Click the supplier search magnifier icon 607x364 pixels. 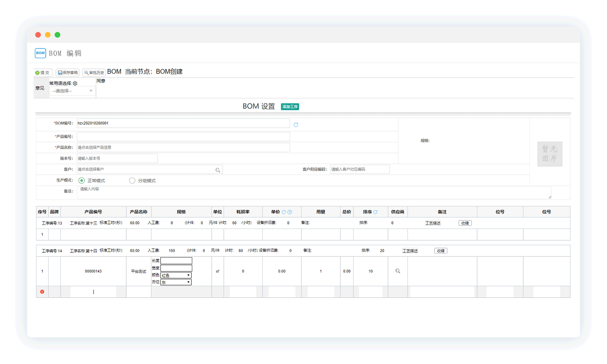click(398, 271)
